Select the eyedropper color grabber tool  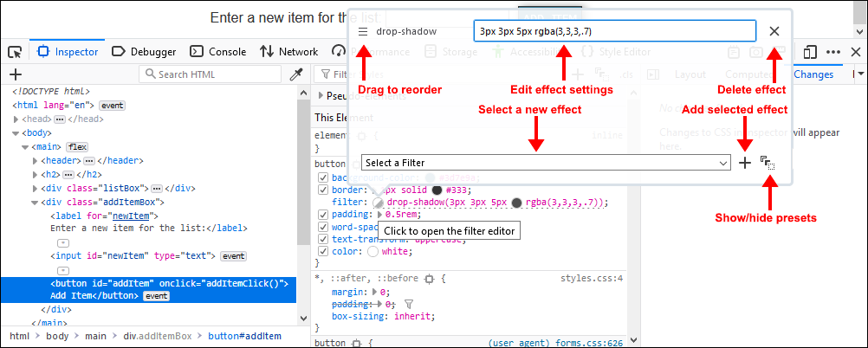[297, 74]
